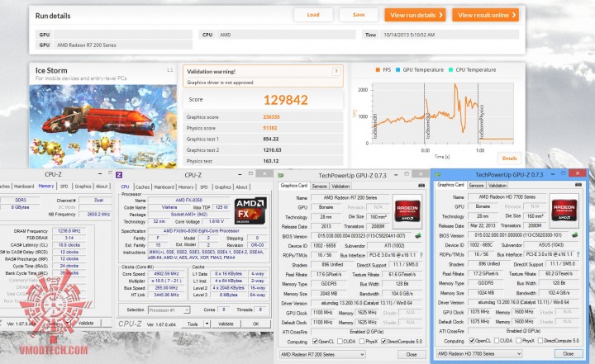Click Validate button in left CPU-Z window
595x364 pixels.
point(86,323)
